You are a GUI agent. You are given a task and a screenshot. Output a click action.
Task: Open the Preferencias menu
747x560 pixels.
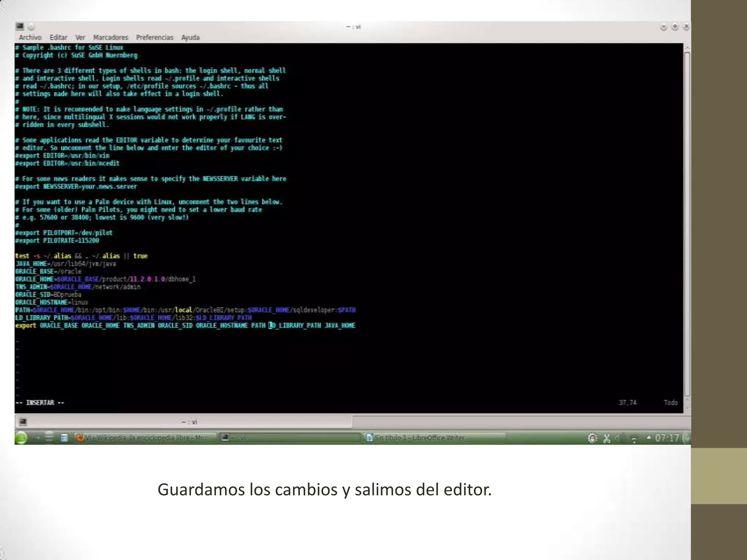155,37
